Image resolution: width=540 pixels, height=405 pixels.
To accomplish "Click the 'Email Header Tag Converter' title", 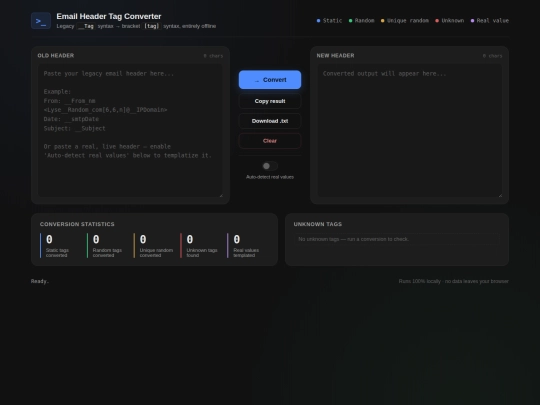I will (x=109, y=16).
